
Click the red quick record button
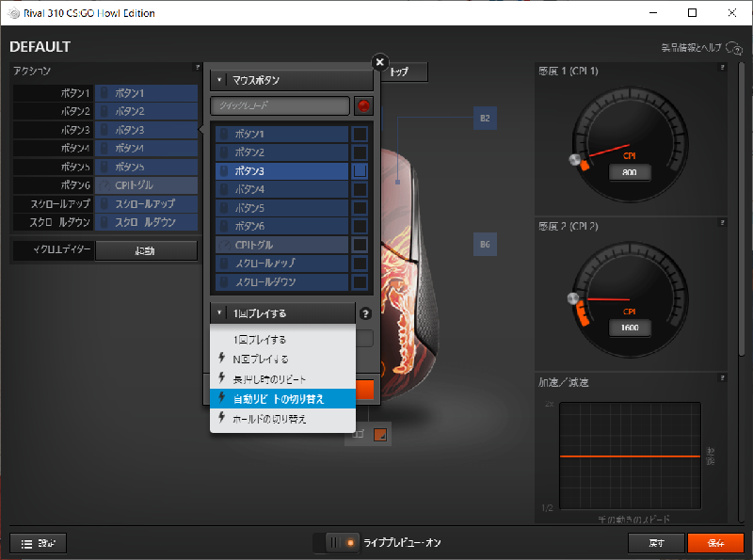(363, 105)
